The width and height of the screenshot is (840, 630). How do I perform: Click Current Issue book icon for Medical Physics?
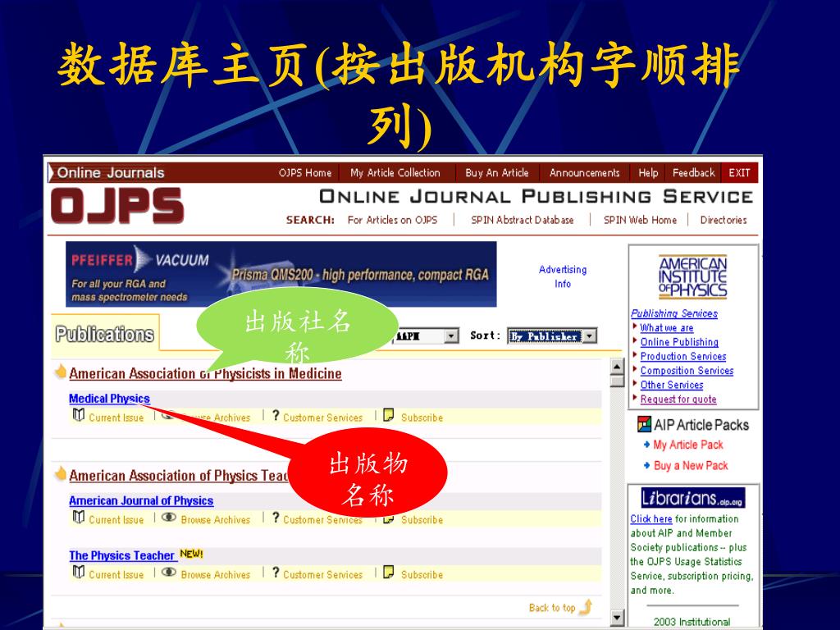click(79, 415)
